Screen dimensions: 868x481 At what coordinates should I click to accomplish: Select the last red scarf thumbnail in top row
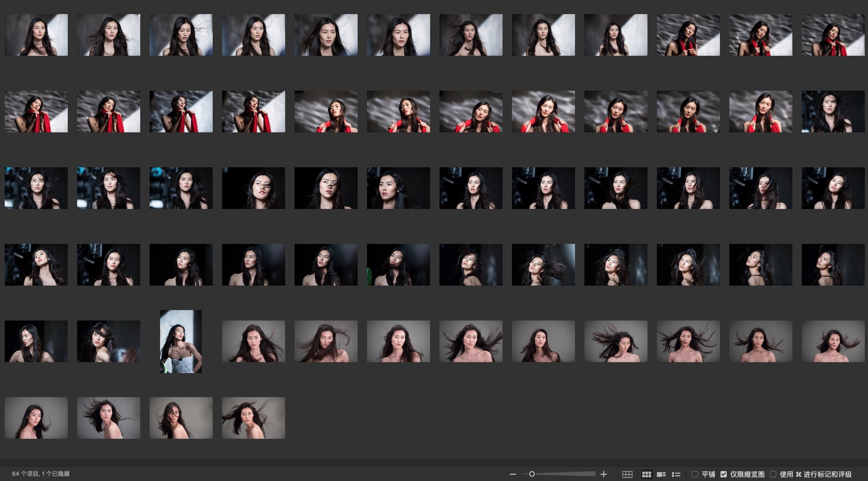[x=833, y=35]
